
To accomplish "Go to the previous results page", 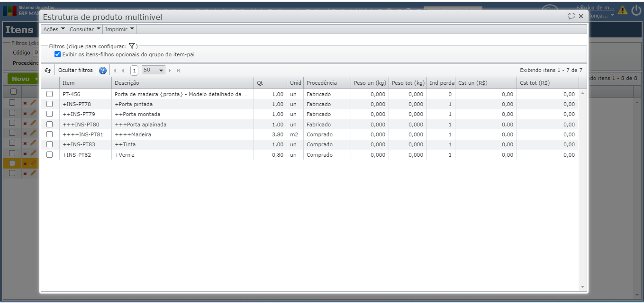I will point(123,71).
